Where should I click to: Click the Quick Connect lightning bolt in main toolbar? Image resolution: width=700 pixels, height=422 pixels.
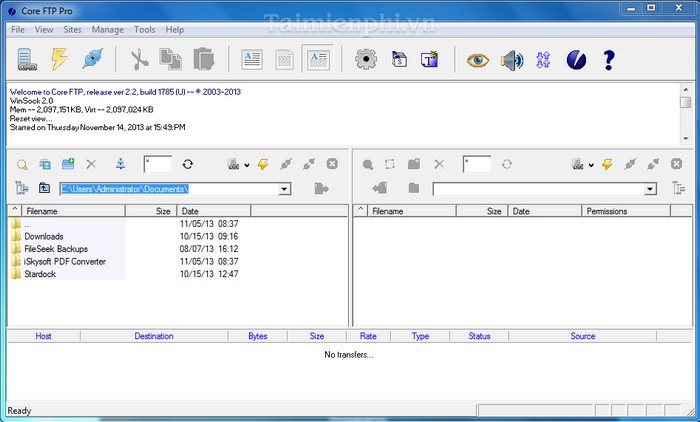click(59, 59)
